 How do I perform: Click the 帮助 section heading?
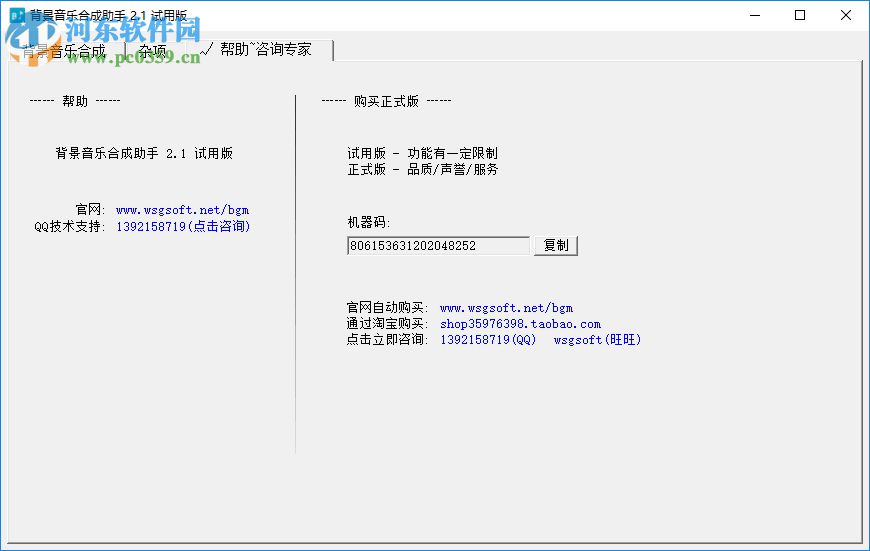75,101
